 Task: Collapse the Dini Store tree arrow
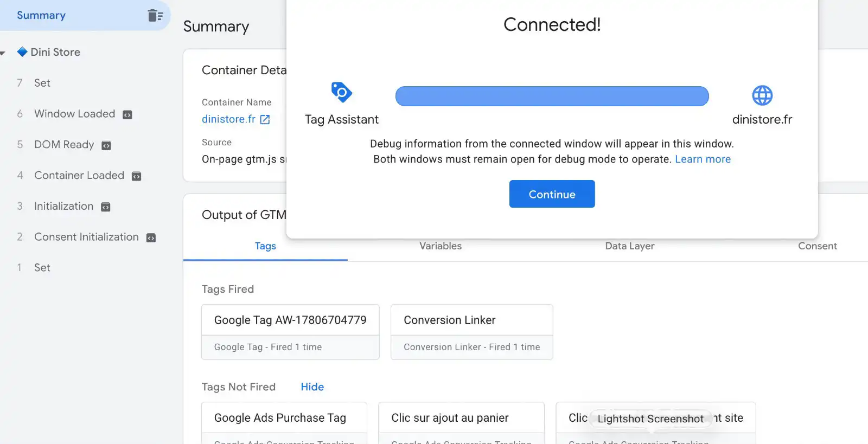point(3,53)
